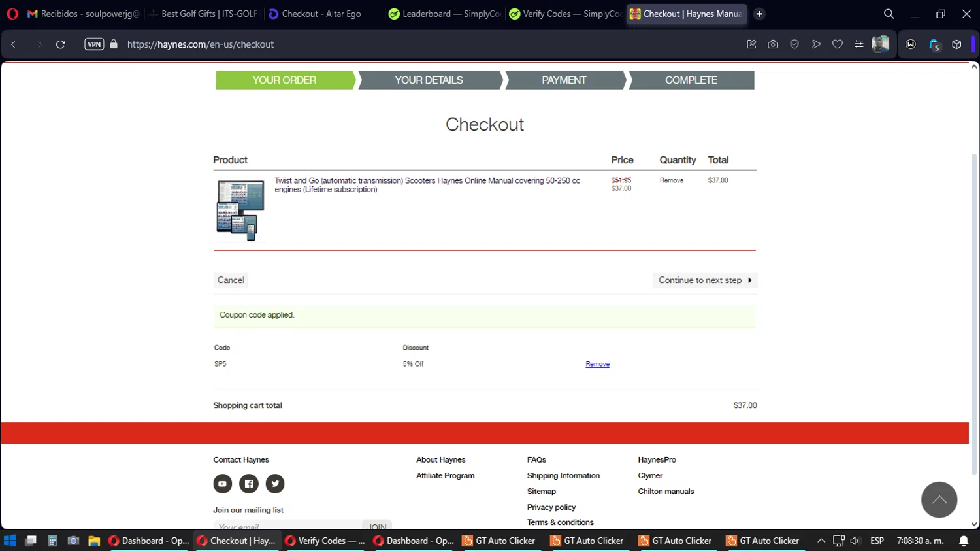
Task: Open the Shipping Information link
Action: coord(563,476)
